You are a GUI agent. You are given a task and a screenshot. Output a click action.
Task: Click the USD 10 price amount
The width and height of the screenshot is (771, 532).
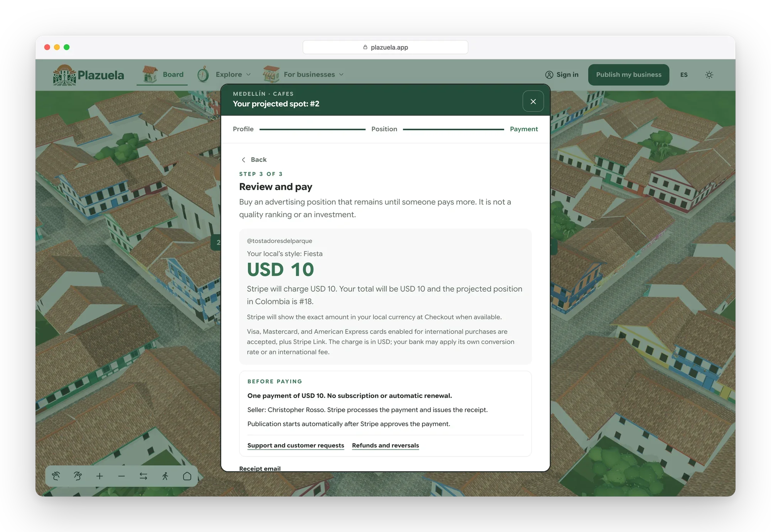280,269
